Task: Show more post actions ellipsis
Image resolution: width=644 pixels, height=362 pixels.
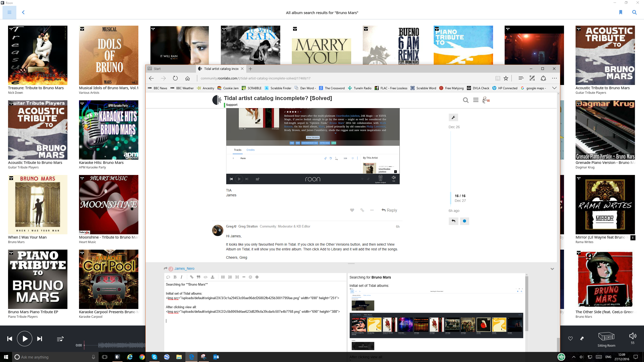Action: [372, 210]
